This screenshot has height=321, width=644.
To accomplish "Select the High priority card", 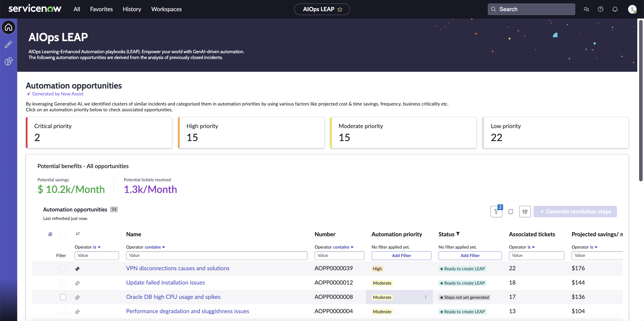I will [251, 133].
